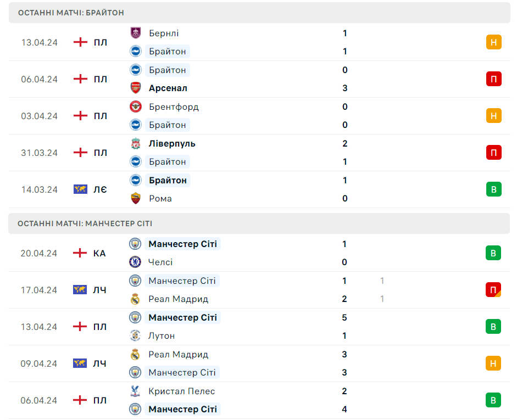Click the Brentford club crest icon
Screen dimensions: 517x420
tap(136, 107)
